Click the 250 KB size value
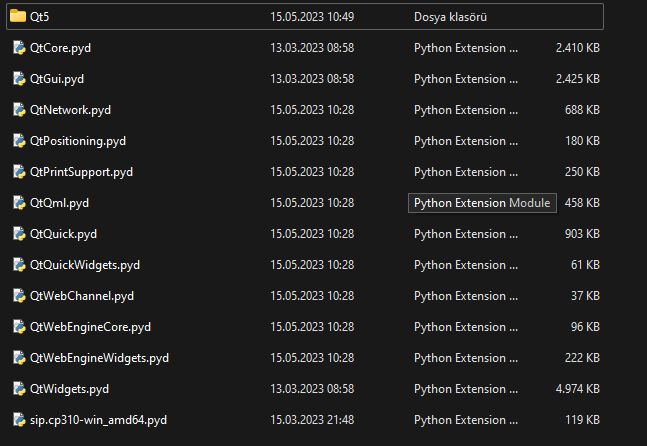Screen dimensions: 647x446 pos(582,172)
